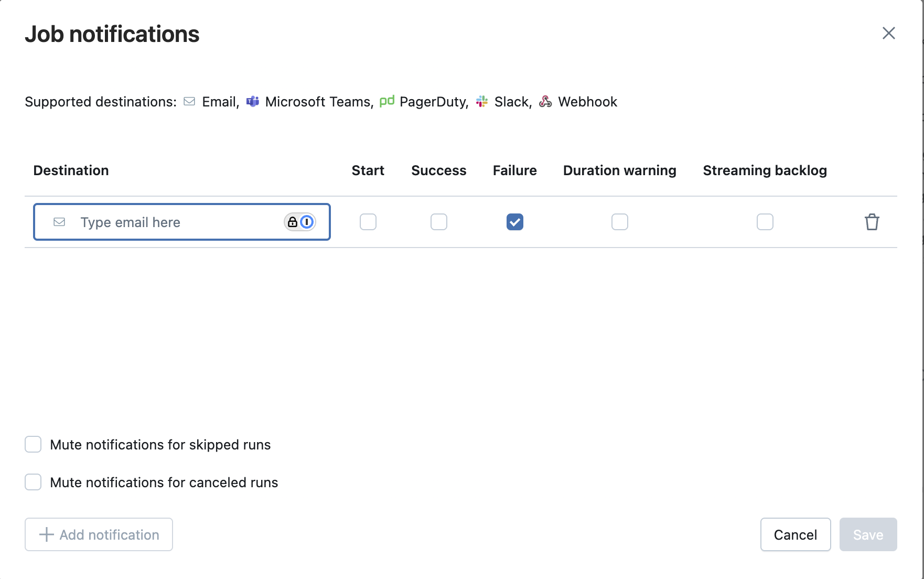The image size is (924, 579).
Task: Cancel the job notifications dialog
Action: [x=795, y=534]
